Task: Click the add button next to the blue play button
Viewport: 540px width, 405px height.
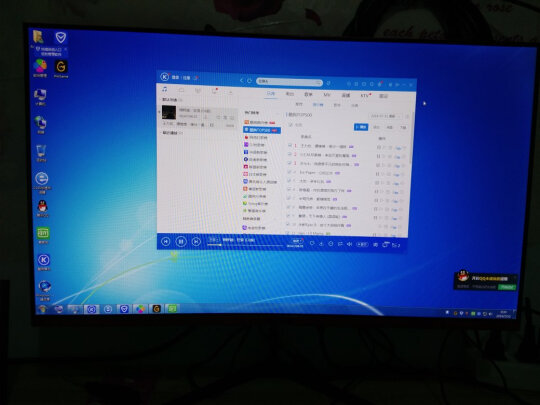Action: tap(376, 127)
